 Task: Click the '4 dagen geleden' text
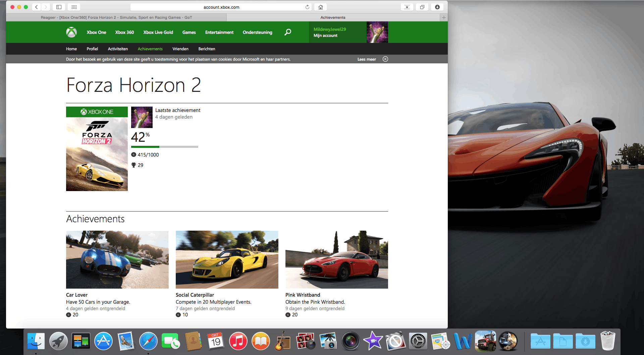tap(174, 117)
